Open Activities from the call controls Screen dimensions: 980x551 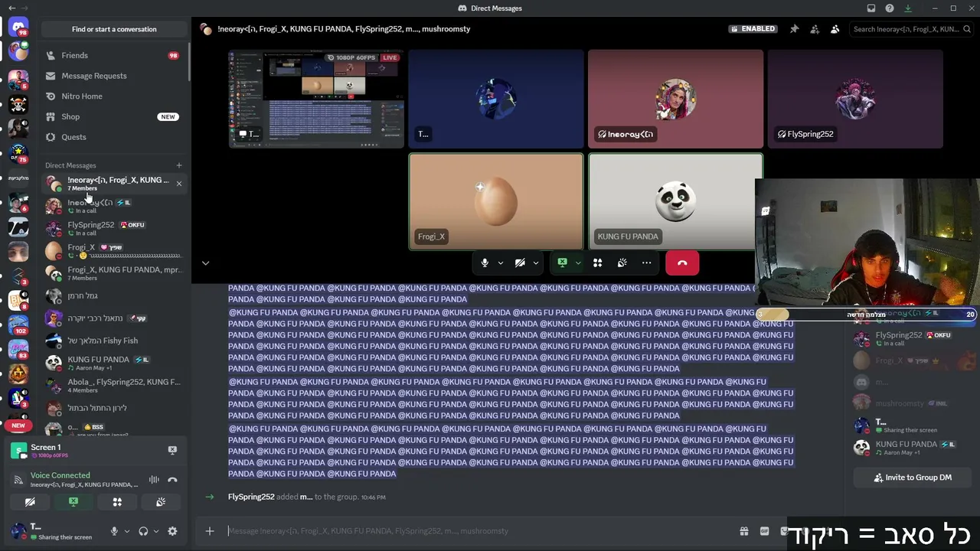598,263
